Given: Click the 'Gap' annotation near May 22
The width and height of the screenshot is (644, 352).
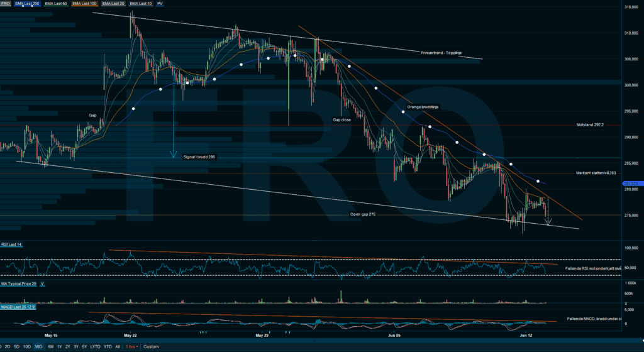Looking at the screenshot, I should click(93, 115).
